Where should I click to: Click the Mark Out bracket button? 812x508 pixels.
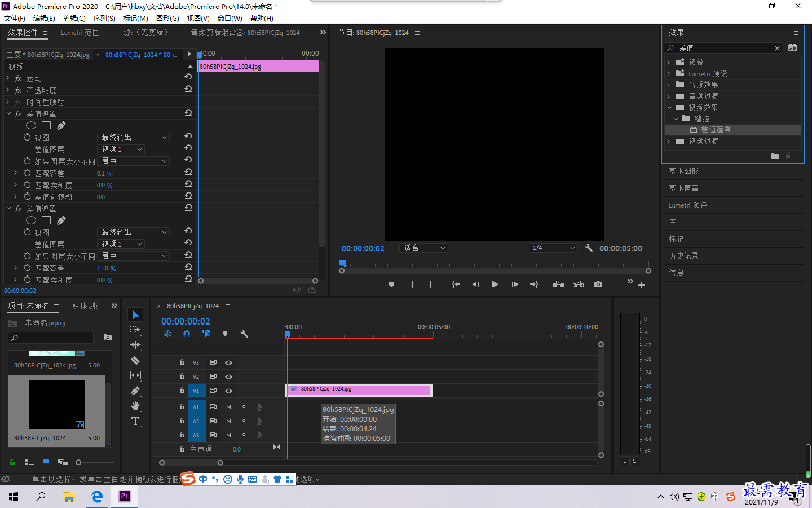pos(430,284)
